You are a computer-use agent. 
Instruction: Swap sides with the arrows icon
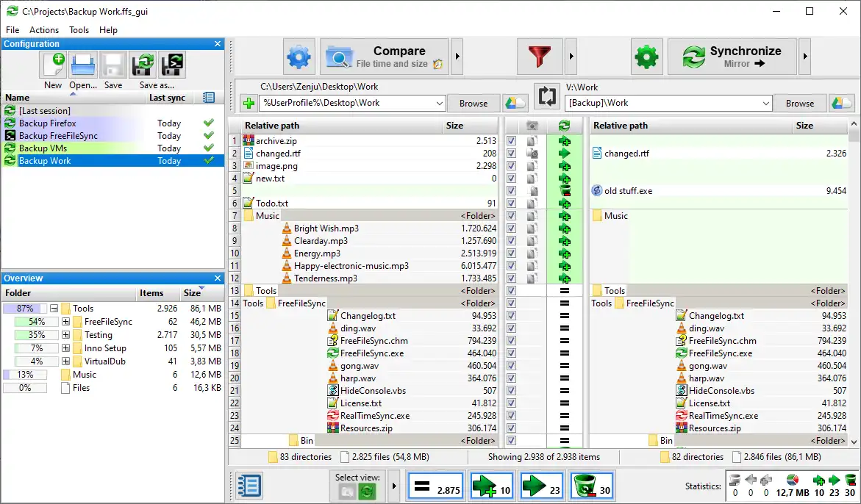pyautogui.click(x=548, y=96)
